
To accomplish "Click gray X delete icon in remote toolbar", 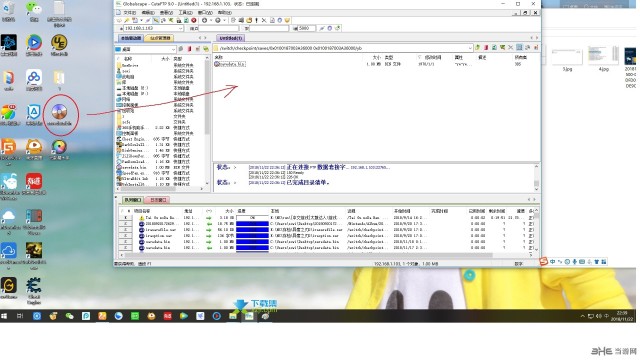I will tap(511, 48).
